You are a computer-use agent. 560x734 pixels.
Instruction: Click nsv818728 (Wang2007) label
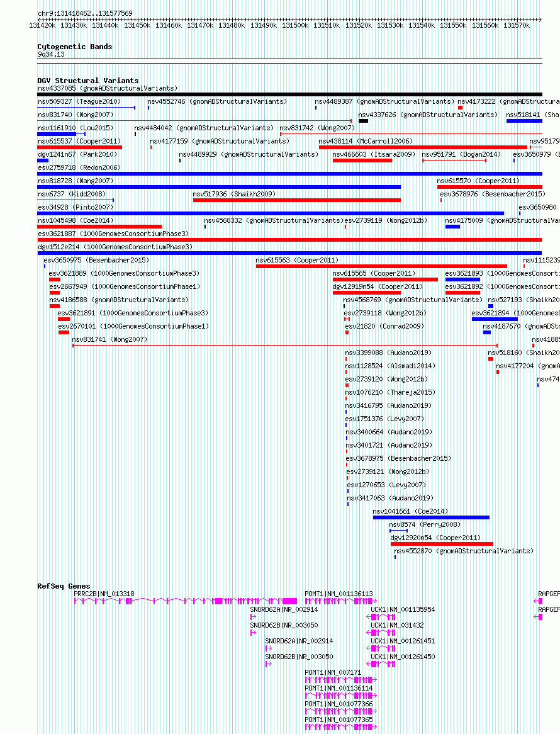[76, 181]
